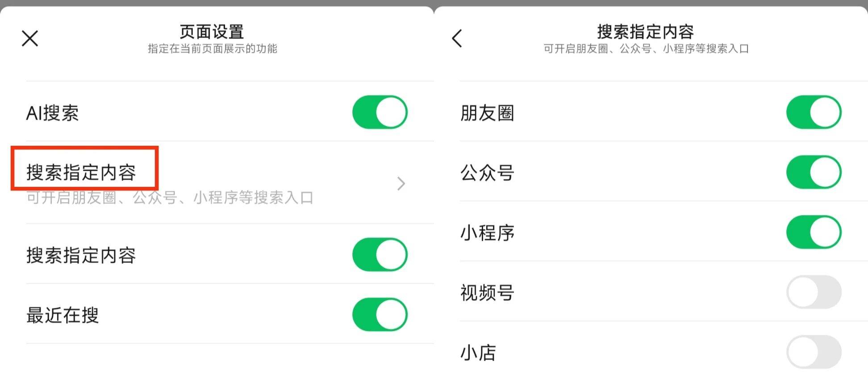
Task: Disable the 最近在搜 switch
Action: [380, 315]
